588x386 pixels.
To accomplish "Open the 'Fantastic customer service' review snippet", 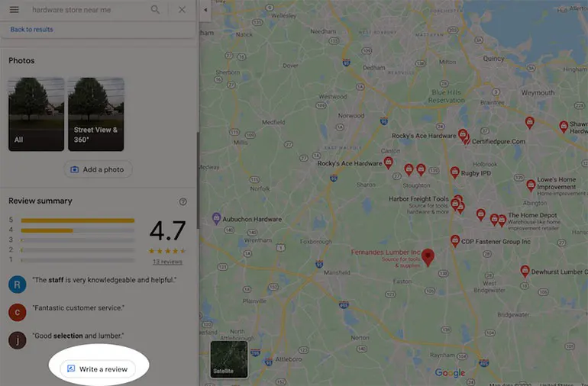I will 79,307.
